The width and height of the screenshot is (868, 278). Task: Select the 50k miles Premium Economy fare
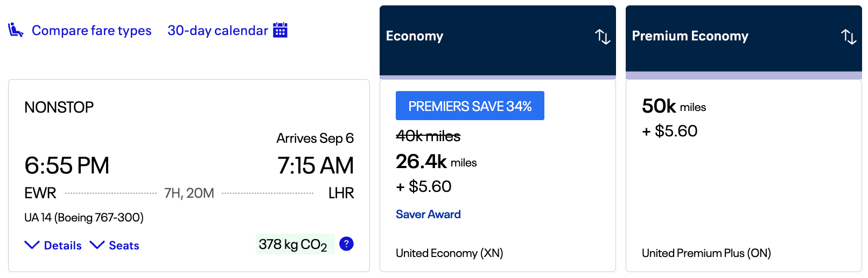click(674, 107)
